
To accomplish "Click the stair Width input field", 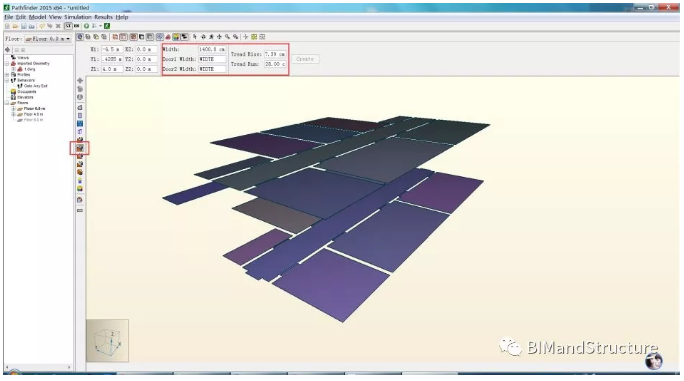I will tap(212, 49).
